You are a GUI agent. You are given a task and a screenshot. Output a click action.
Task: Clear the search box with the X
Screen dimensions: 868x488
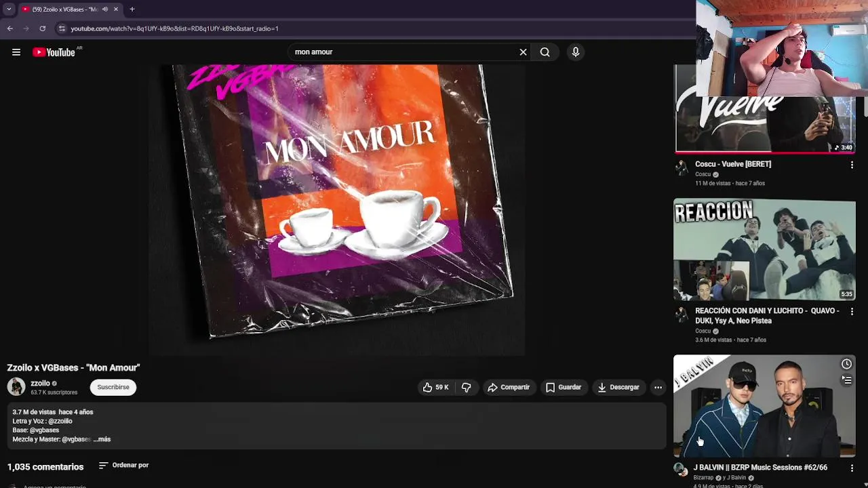tap(523, 52)
